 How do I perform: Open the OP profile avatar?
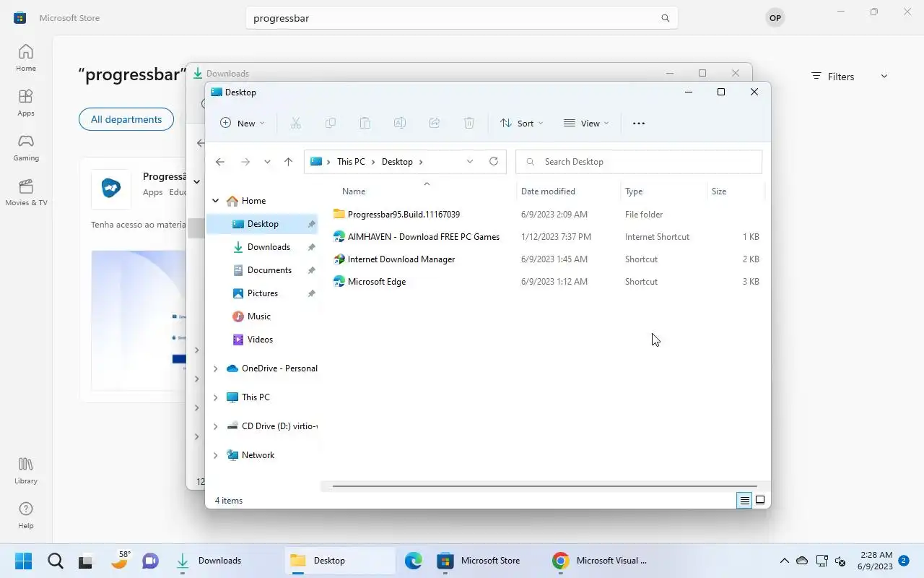pos(775,18)
